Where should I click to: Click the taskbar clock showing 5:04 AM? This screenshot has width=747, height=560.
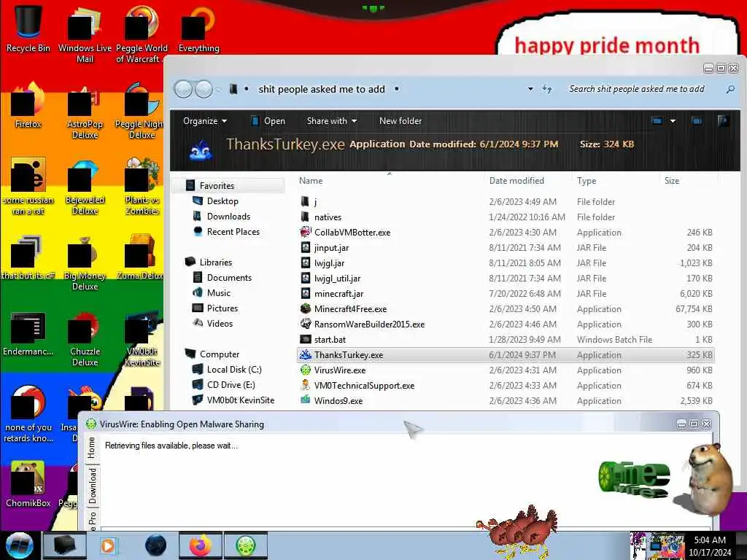[x=709, y=545]
